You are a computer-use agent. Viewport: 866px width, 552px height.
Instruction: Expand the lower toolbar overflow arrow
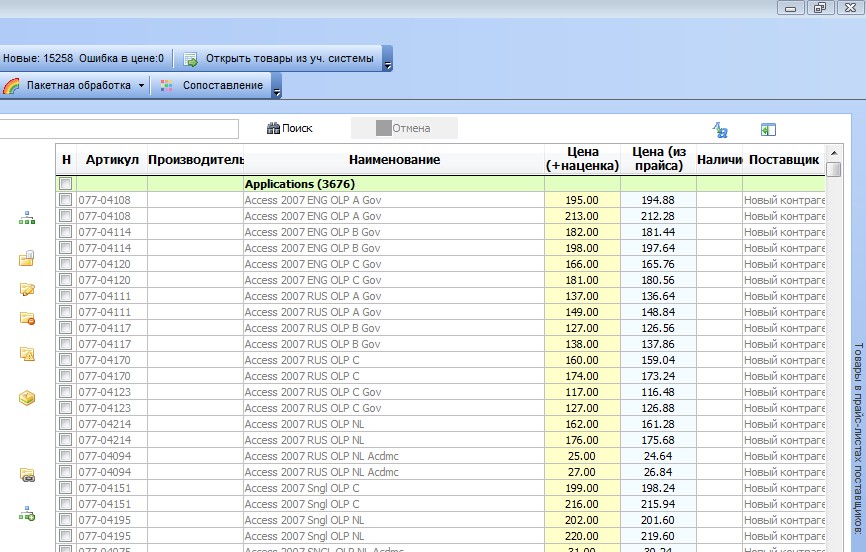click(x=277, y=86)
